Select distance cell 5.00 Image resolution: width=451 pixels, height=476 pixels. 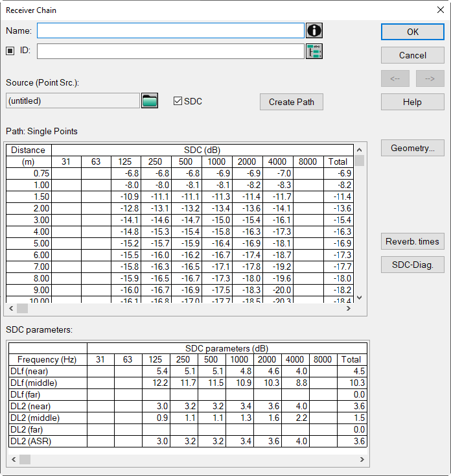(29, 243)
